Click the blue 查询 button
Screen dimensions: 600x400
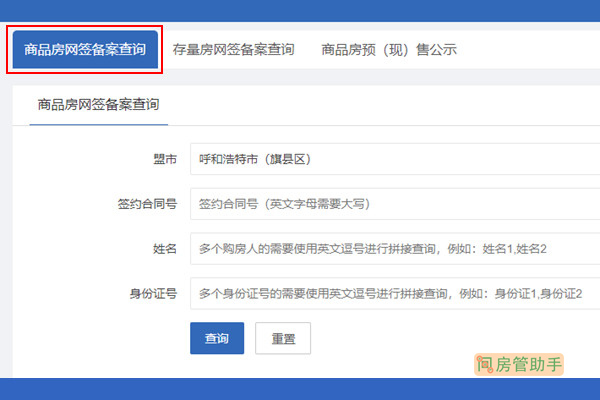point(217,338)
